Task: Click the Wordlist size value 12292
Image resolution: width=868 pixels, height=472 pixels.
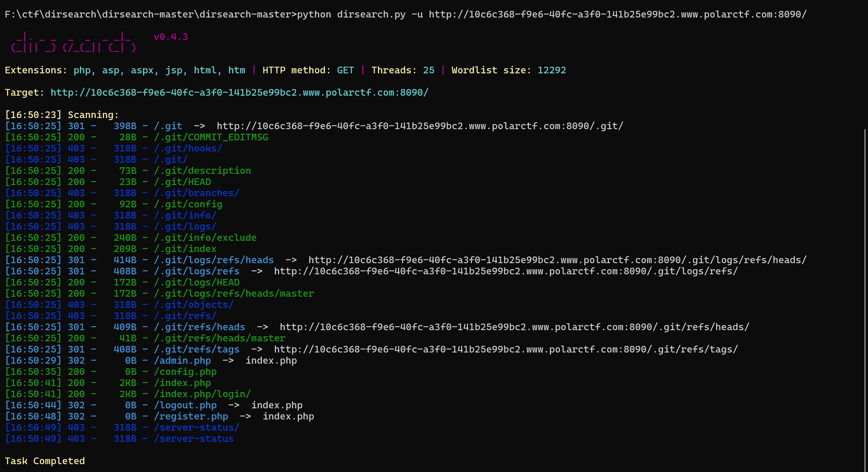Action: click(x=552, y=70)
